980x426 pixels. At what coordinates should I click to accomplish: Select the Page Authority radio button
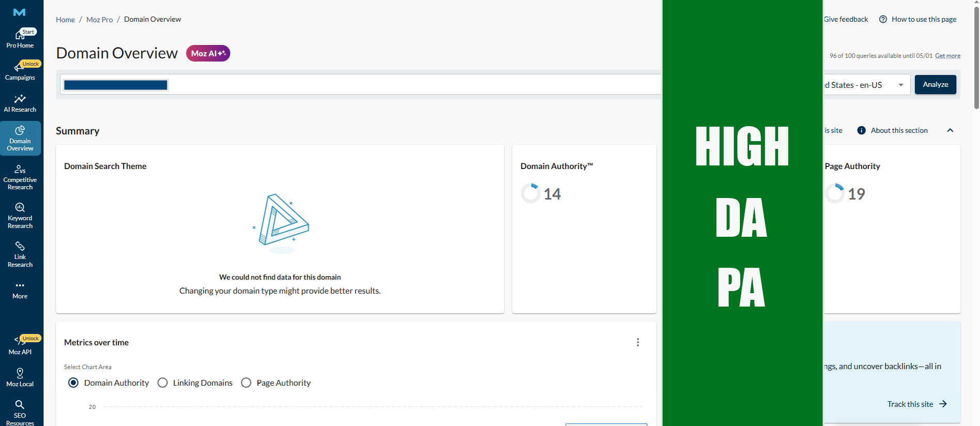click(x=246, y=383)
